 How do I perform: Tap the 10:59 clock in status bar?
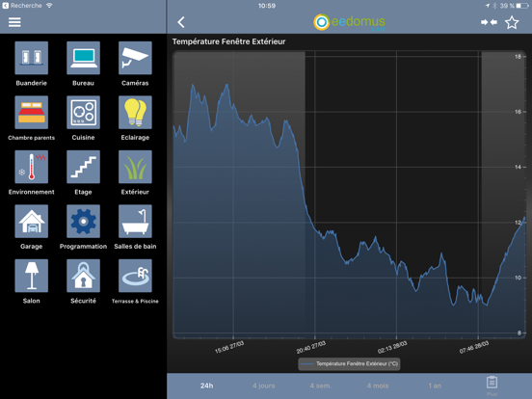pyautogui.click(x=267, y=6)
